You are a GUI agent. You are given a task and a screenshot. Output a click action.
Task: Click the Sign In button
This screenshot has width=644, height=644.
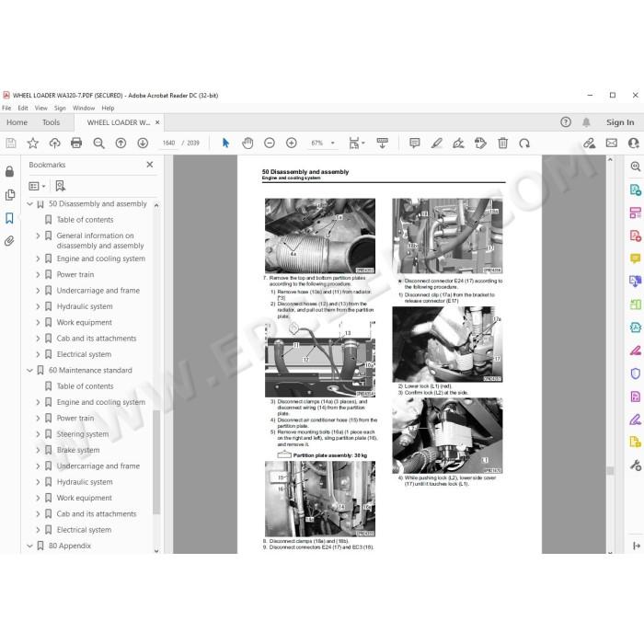620,122
